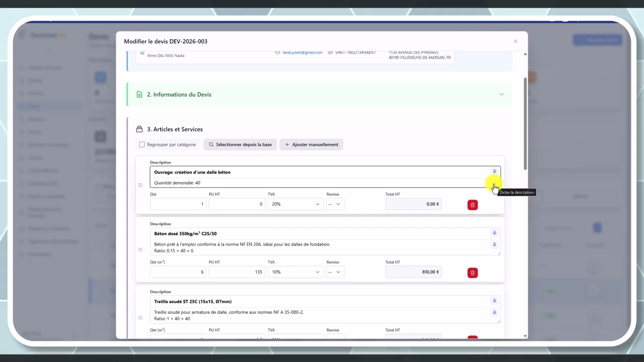Click the Treillis soudé pour armature description text

pyautogui.click(x=229, y=312)
